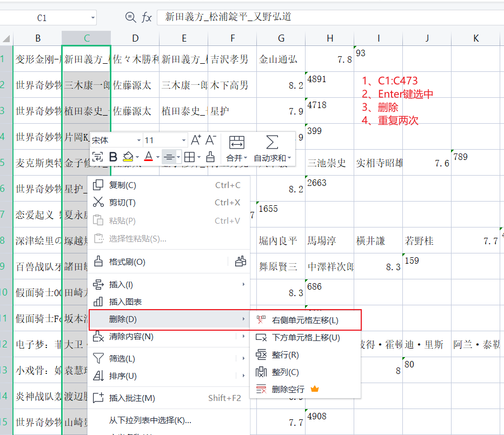Click cell containing 4891
This screenshot has width=504, height=435.
(330, 85)
